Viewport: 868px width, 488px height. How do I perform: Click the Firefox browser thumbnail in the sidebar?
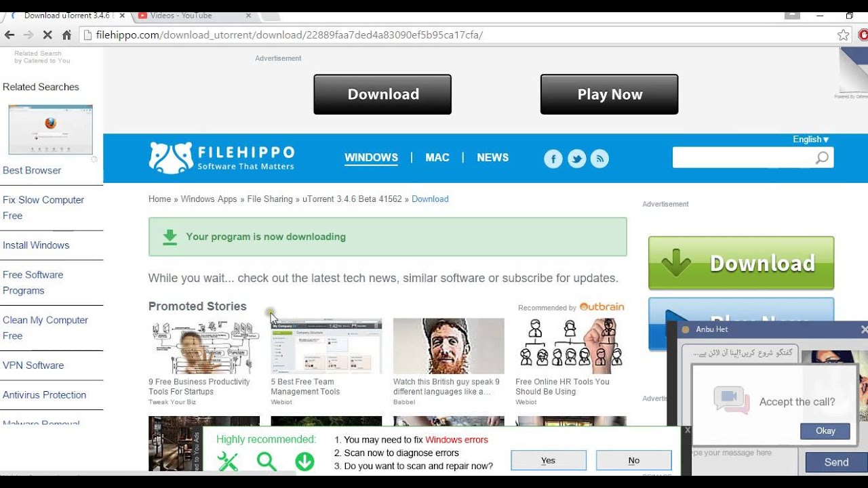[50, 129]
